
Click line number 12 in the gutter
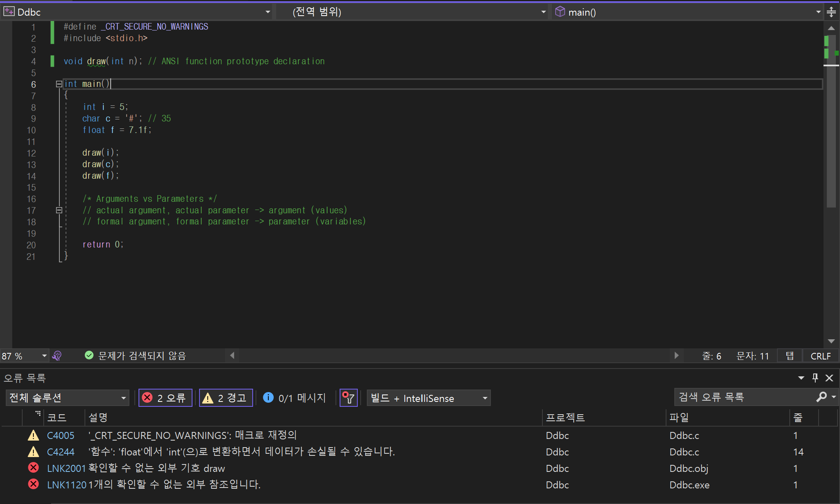[x=31, y=153]
